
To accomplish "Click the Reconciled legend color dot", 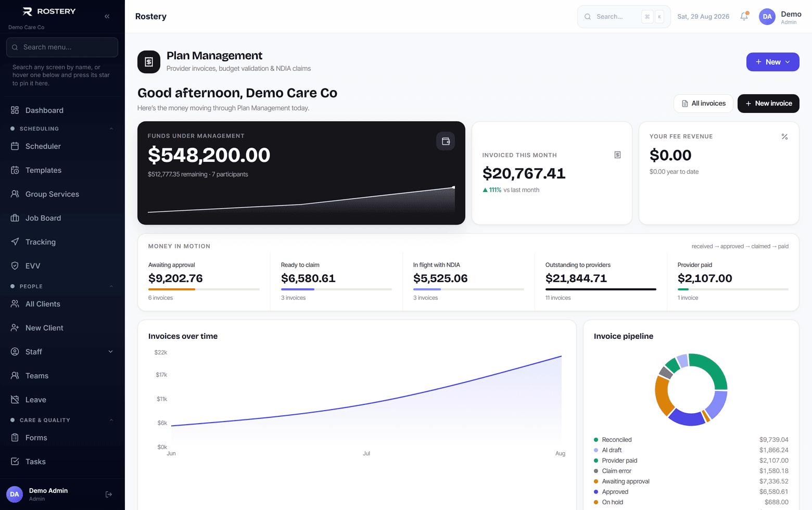I will tap(596, 440).
